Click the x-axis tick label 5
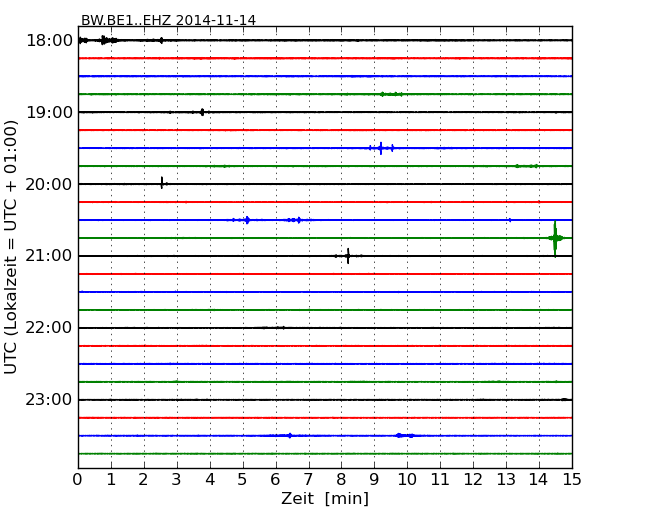The image size is (650, 520). pyautogui.click(x=242, y=479)
